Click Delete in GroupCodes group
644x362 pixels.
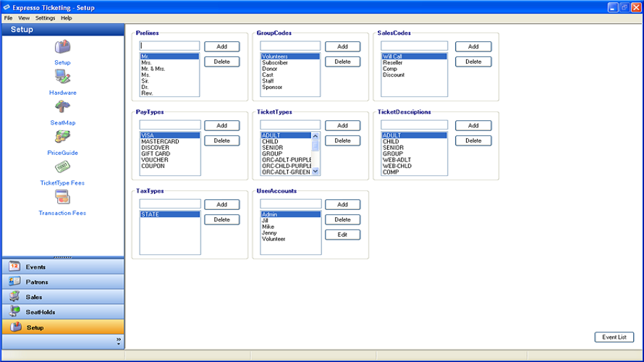pos(342,62)
